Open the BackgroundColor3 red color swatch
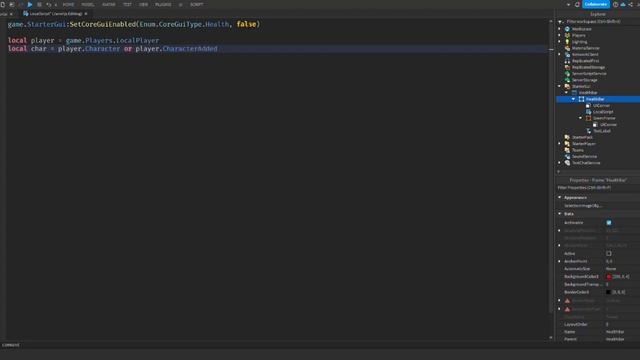 pyautogui.click(x=609, y=277)
